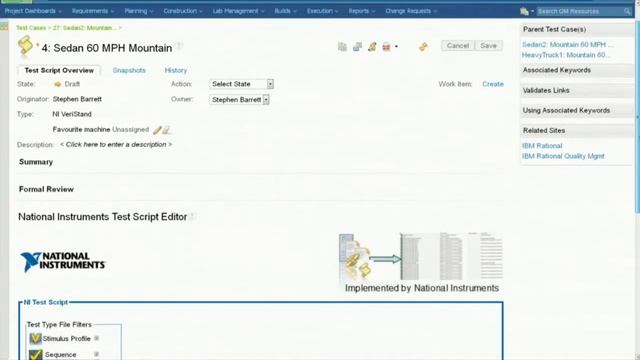This screenshot has width=640, height=360.
Task: Click the small icon right of Stimulus Profile
Action: click(97, 338)
